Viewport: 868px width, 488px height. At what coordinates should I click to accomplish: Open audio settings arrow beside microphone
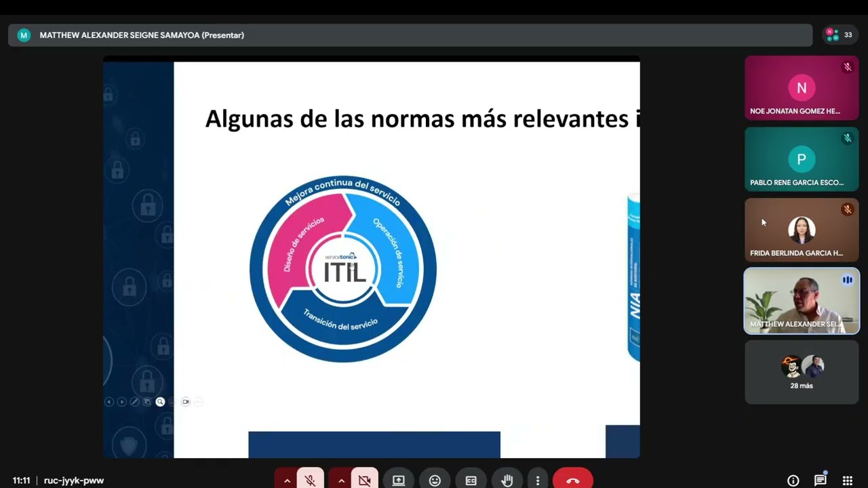(287, 481)
